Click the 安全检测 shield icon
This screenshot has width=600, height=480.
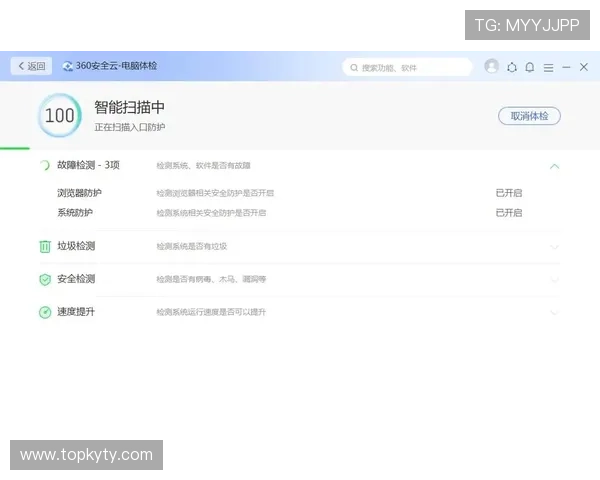coord(45,279)
